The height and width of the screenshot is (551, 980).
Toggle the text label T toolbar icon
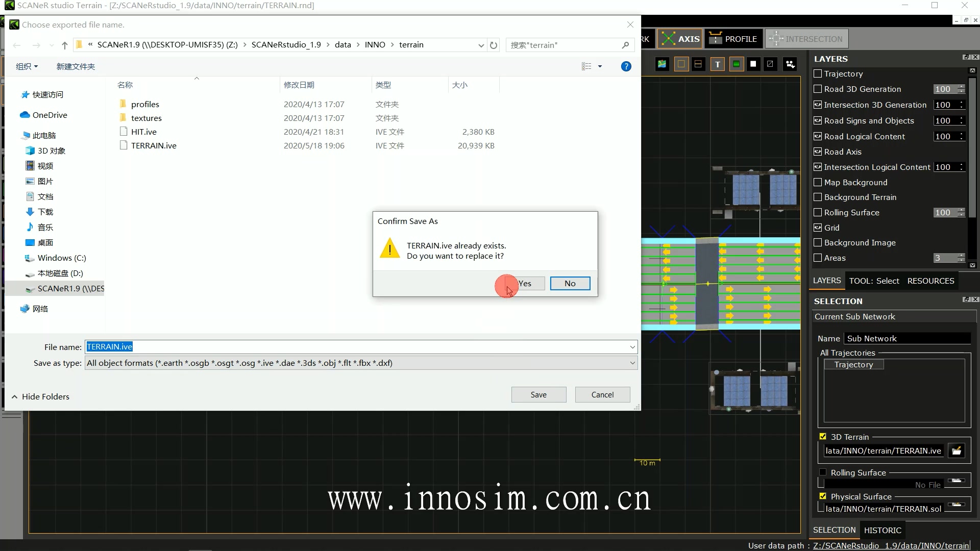pos(718,64)
